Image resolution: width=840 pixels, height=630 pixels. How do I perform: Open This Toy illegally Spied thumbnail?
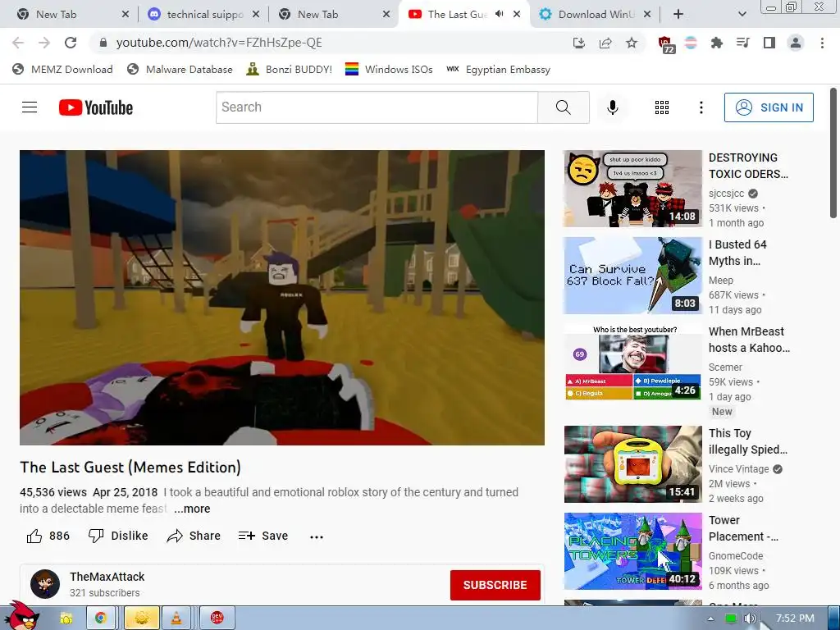(x=632, y=464)
